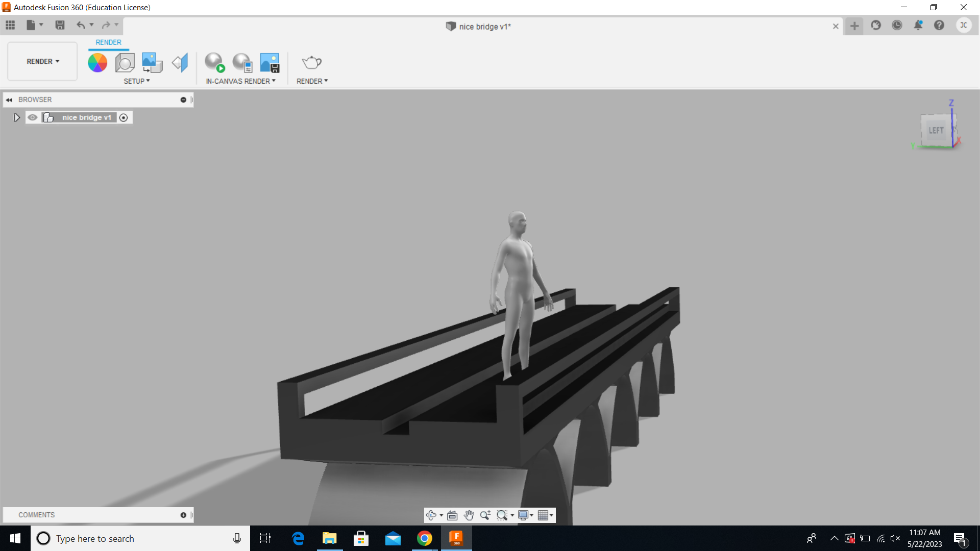This screenshot has height=551, width=980.
Task: Start an In-Canvas Render with the play icon
Action: point(214,62)
